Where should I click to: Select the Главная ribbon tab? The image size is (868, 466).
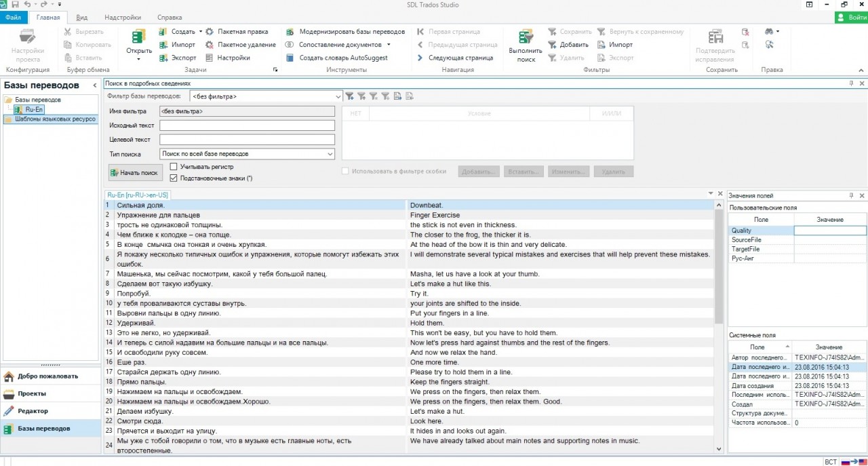click(48, 18)
